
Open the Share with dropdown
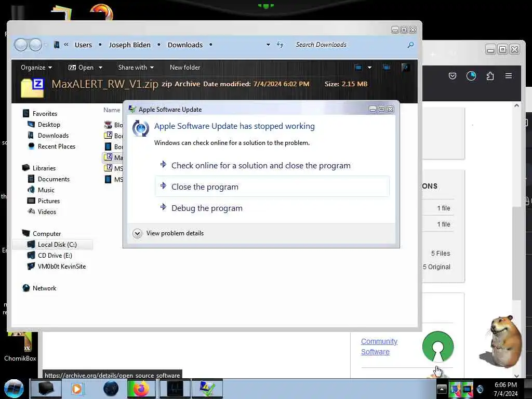(136, 68)
